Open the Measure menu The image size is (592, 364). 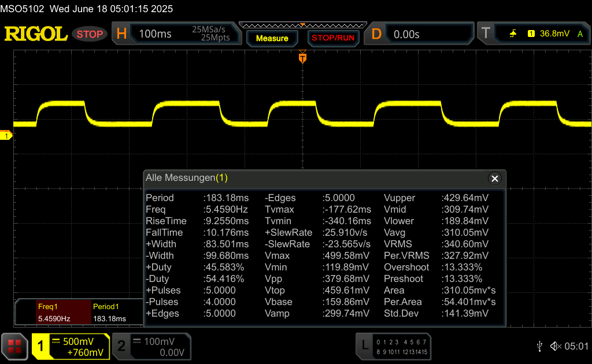[272, 38]
